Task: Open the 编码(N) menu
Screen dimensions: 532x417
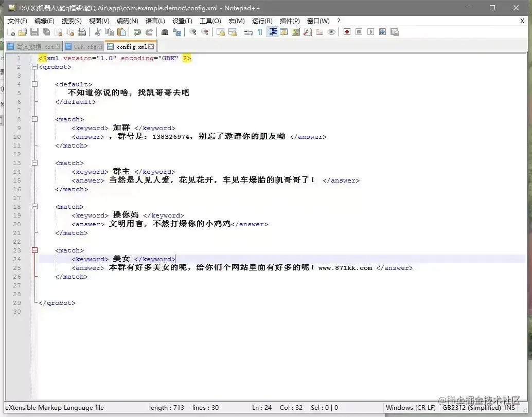Action: (127, 21)
